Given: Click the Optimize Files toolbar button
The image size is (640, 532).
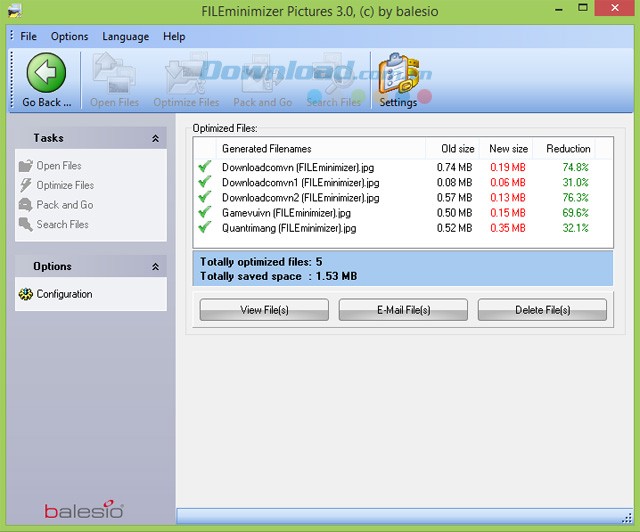Looking at the screenshot, I should tap(186, 80).
